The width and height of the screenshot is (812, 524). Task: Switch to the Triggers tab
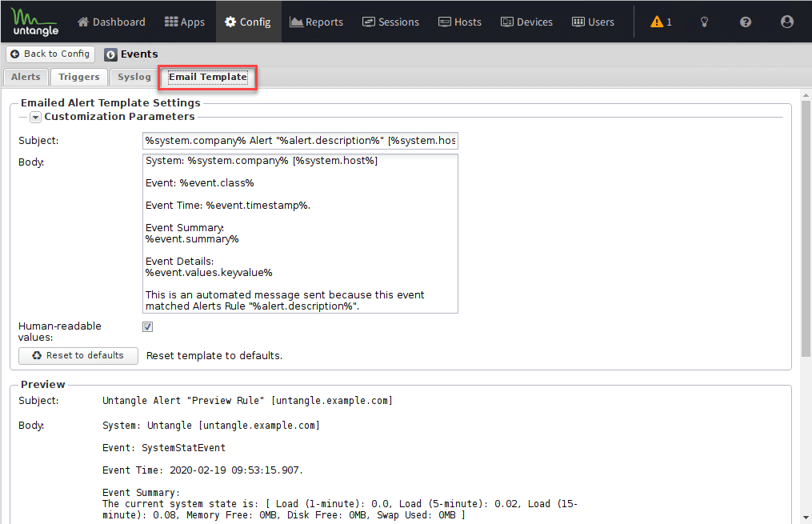tap(78, 77)
